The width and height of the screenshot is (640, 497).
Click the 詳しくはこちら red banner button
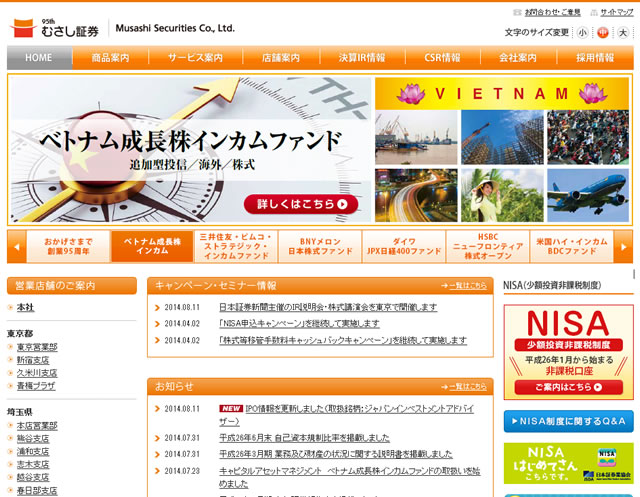coord(301,204)
